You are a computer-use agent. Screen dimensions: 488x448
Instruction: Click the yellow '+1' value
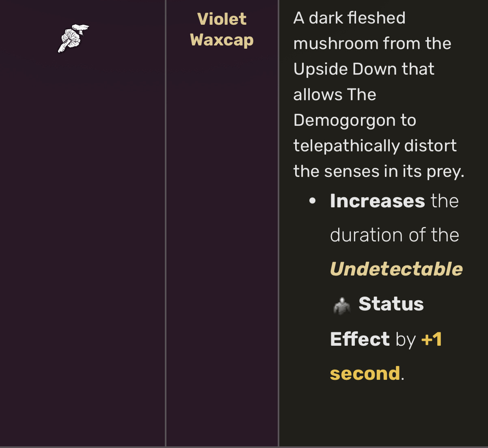click(x=432, y=339)
